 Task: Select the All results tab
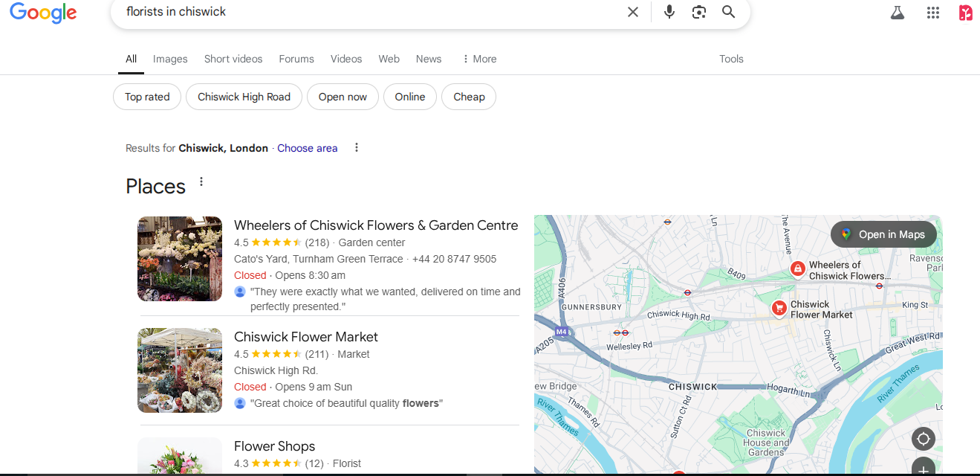(131, 59)
